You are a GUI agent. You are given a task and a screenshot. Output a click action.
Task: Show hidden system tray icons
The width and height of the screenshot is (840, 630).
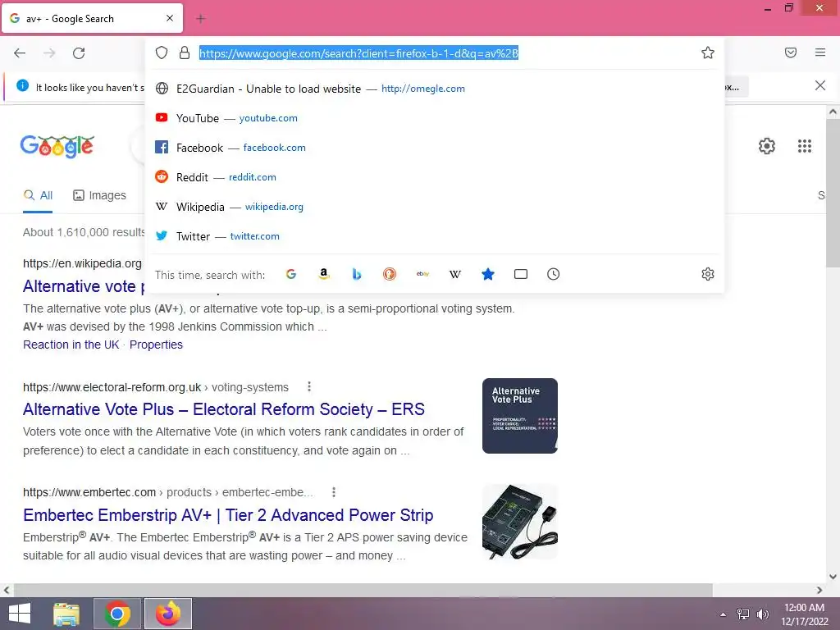pyautogui.click(x=723, y=614)
